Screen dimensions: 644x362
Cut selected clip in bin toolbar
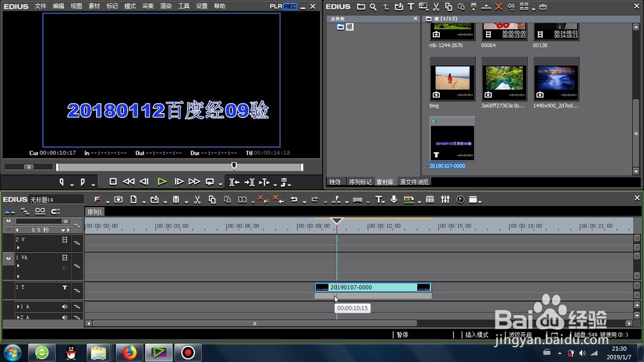point(436,6)
